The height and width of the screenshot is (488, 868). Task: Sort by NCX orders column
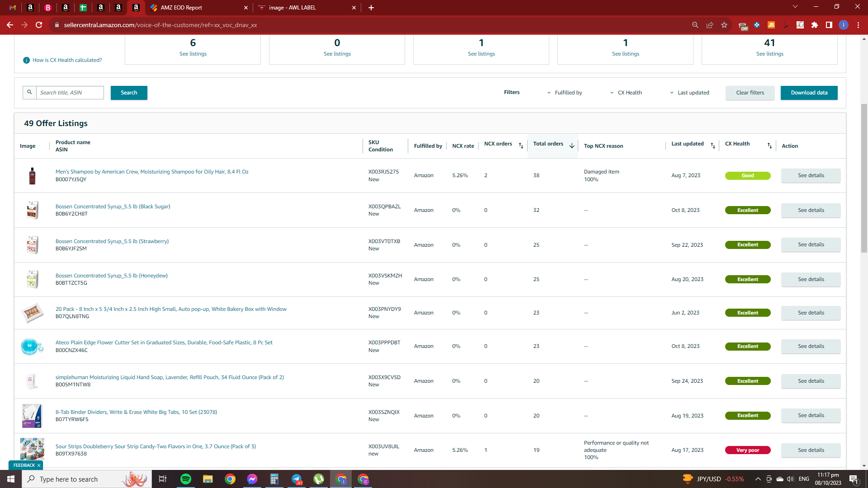tap(521, 145)
